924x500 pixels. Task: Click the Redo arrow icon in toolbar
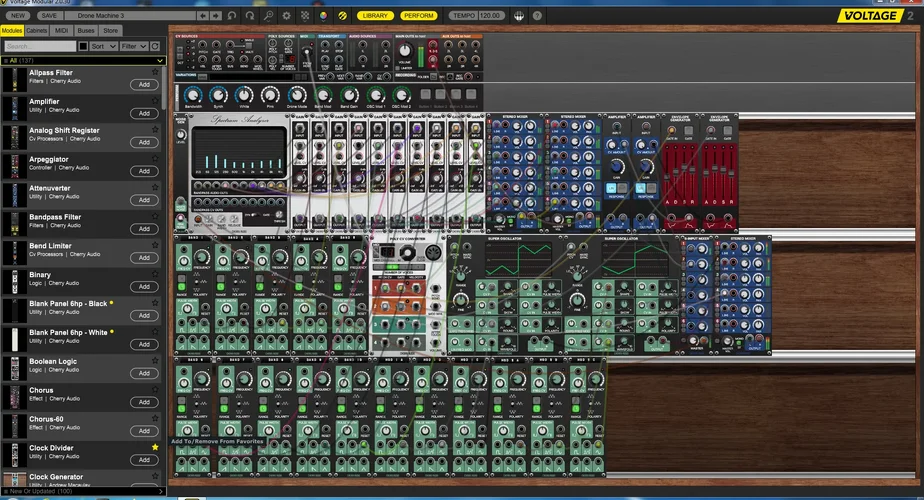pyautogui.click(x=251, y=16)
